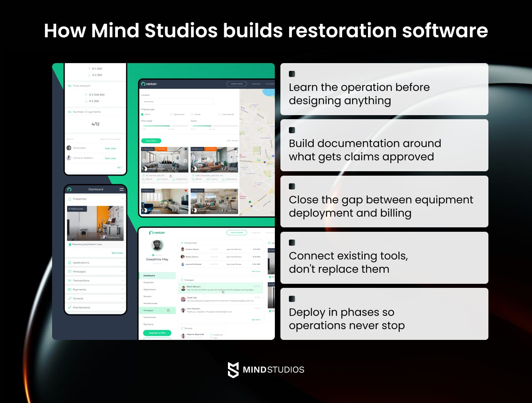Check the Commercial property type checkbox

click(x=219, y=114)
